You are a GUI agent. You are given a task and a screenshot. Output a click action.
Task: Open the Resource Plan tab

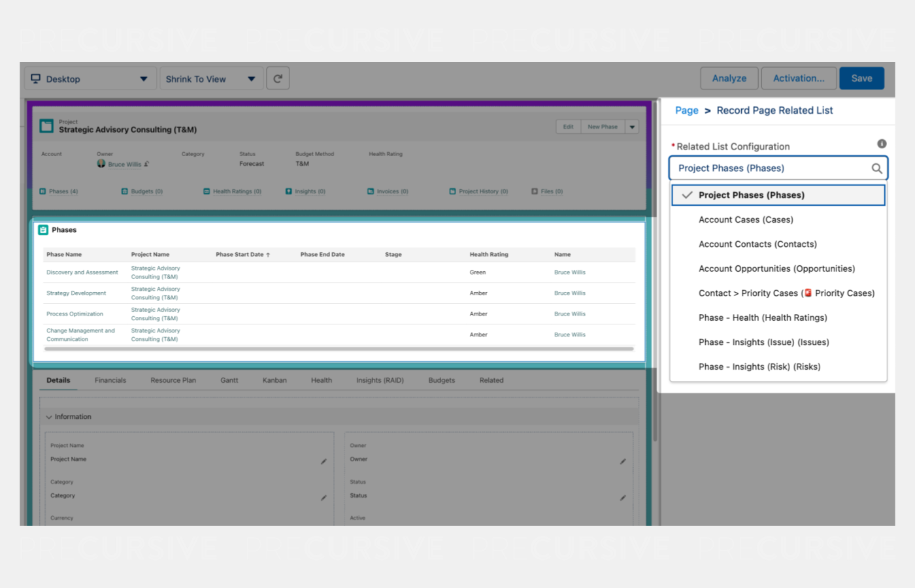[173, 380]
